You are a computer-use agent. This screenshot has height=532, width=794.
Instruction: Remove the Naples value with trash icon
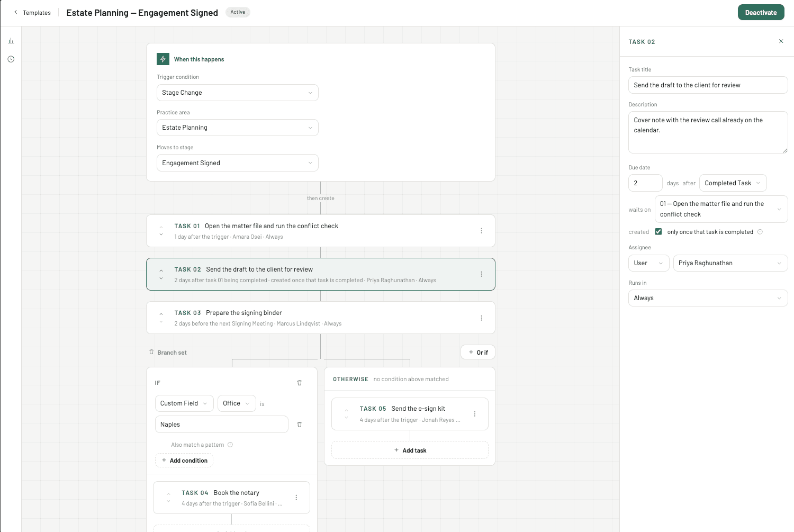coord(299,425)
